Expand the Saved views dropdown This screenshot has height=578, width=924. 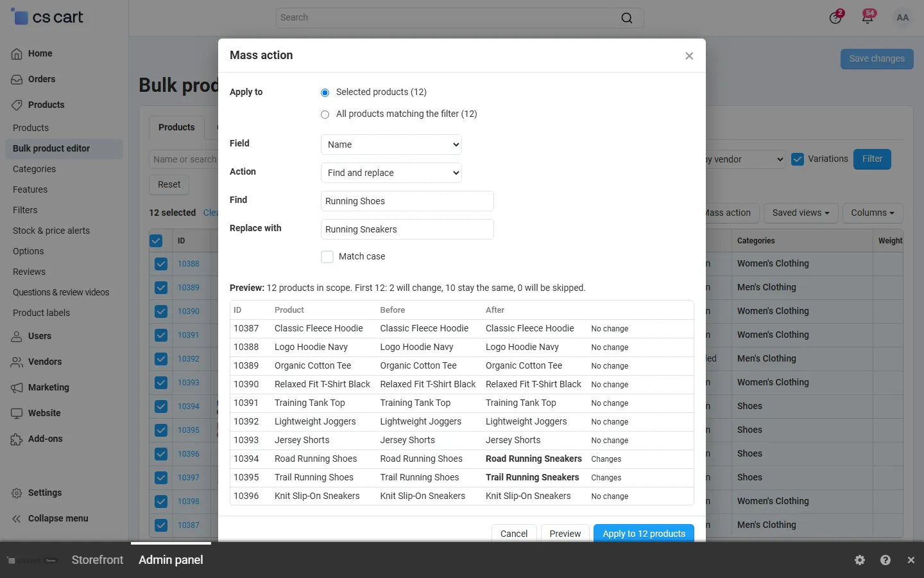pos(801,213)
